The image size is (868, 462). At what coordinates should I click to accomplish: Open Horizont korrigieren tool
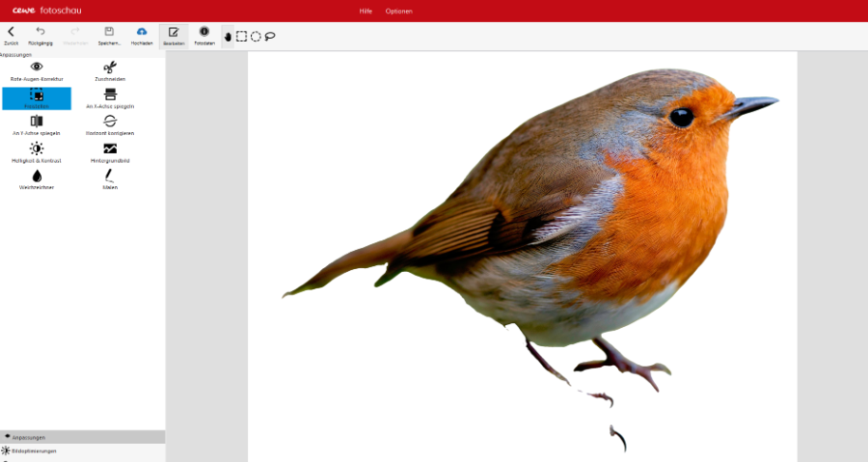point(110,124)
